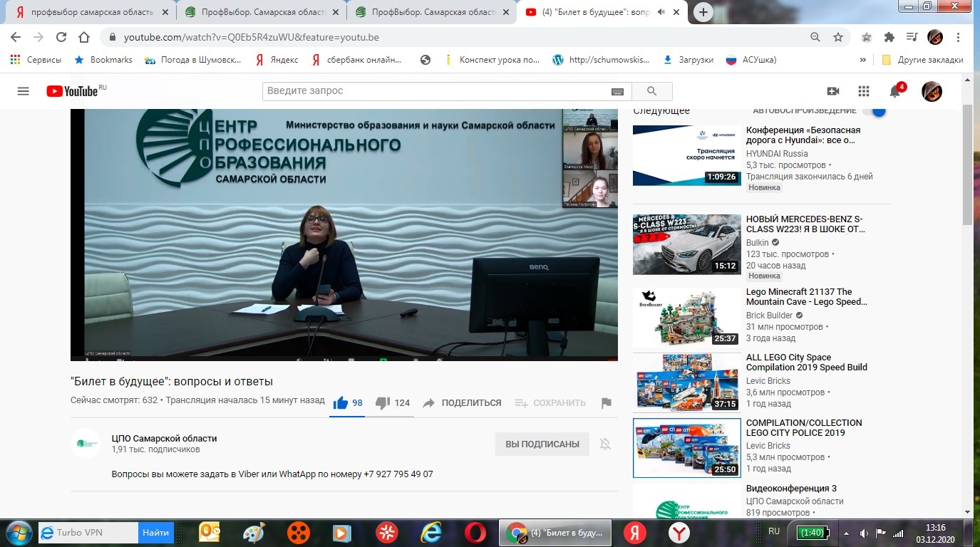The height and width of the screenshot is (547, 980).
Task: Open Internet Explorer from the taskbar
Action: pos(432,533)
